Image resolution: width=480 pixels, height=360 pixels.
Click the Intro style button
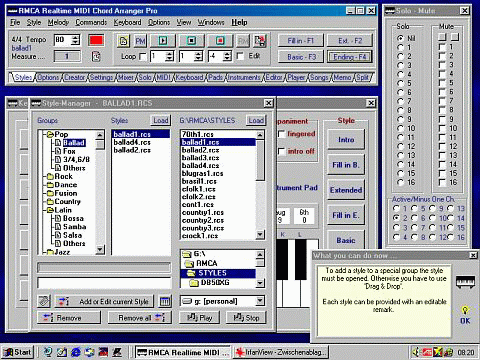point(346,140)
